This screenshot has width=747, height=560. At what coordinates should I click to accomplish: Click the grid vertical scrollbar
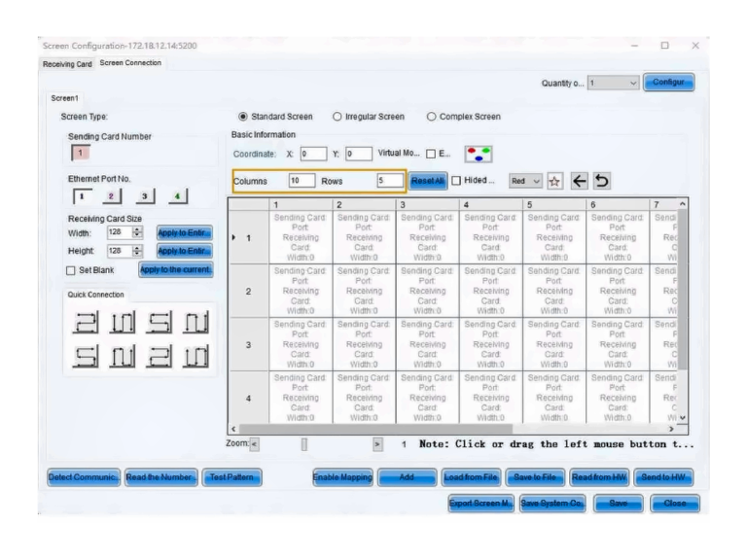682,290
